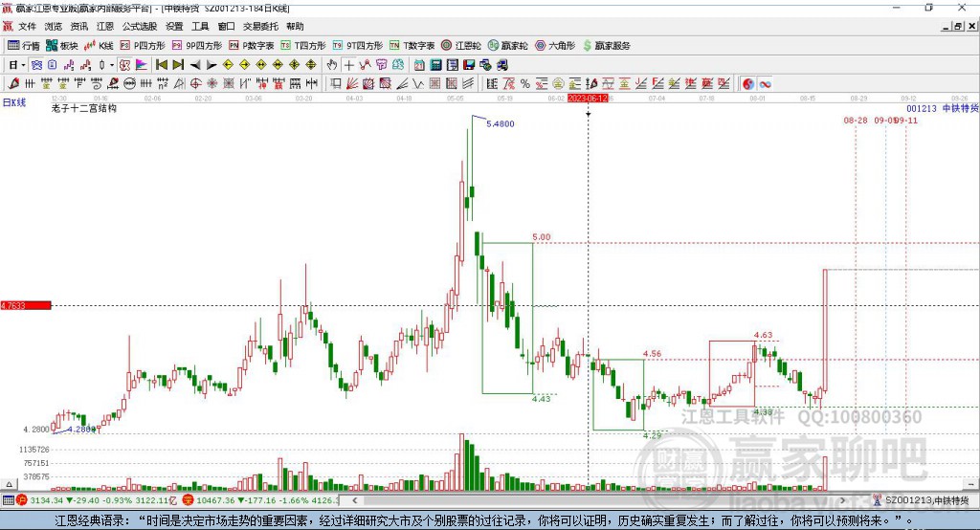The image size is (980, 530).
Task: Click the 日K线 chart label
Action: tap(14, 102)
